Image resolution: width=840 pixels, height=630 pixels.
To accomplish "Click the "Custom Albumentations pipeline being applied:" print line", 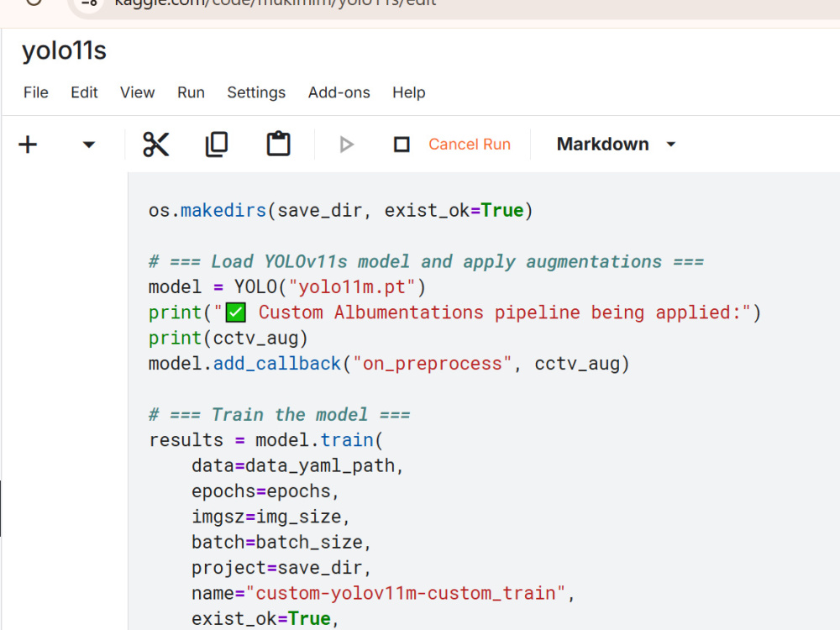I will [454, 312].
